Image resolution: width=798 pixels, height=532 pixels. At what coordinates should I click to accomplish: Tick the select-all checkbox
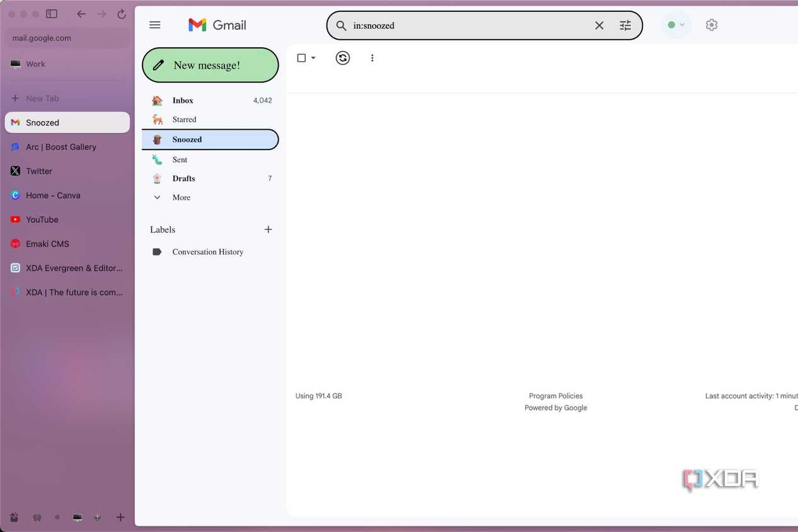coord(301,58)
